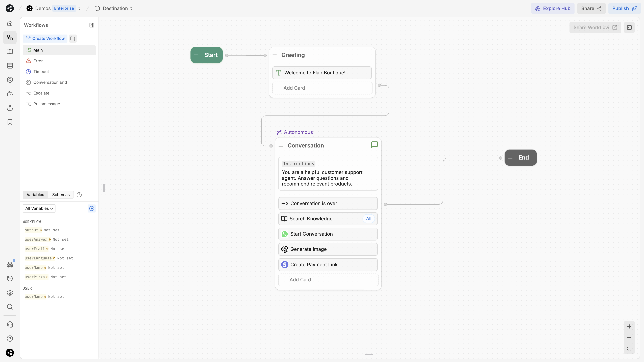Open the Knowledge Base book icon

10,51
